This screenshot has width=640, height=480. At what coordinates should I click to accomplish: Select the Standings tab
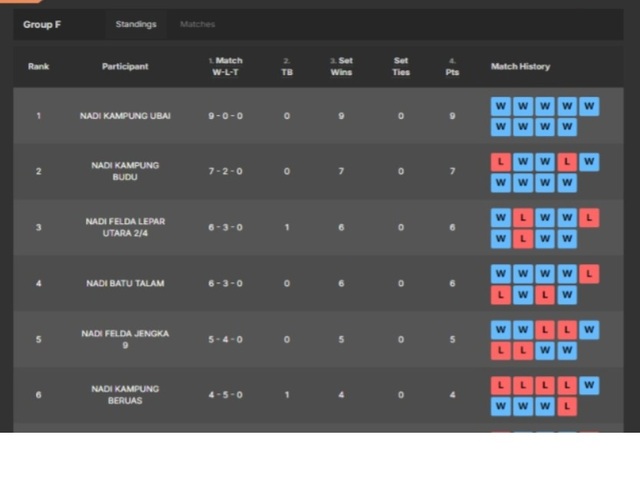point(135,24)
